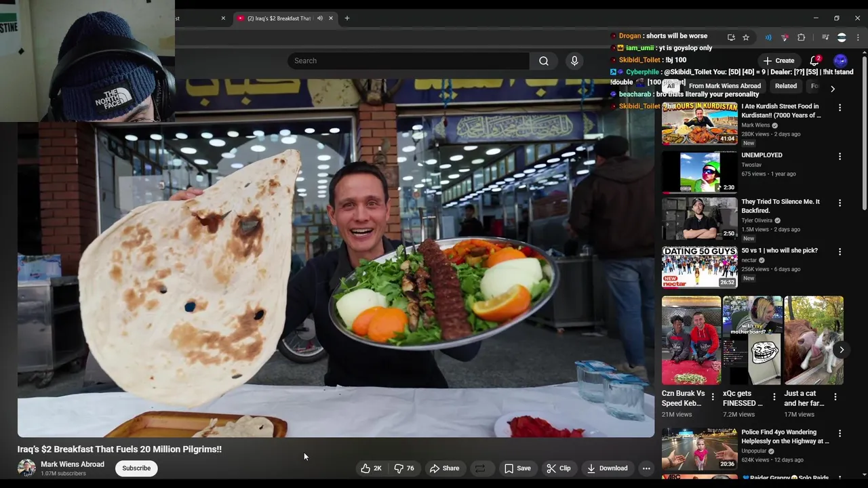This screenshot has height=488, width=868.
Task: Bookmark this page with star icon
Action: 746,37
